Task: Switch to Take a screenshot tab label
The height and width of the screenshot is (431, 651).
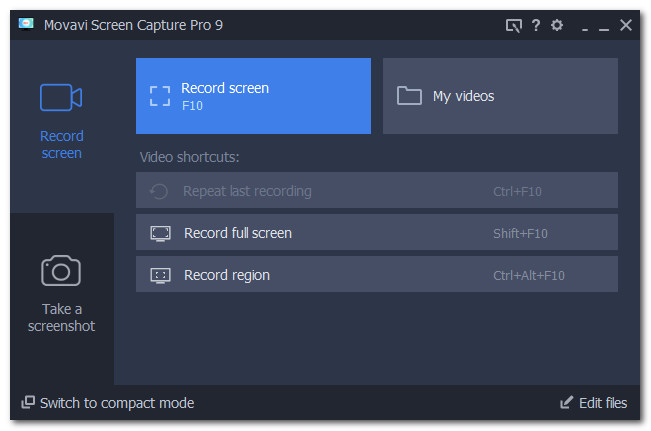Action: click(x=61, y=318)
